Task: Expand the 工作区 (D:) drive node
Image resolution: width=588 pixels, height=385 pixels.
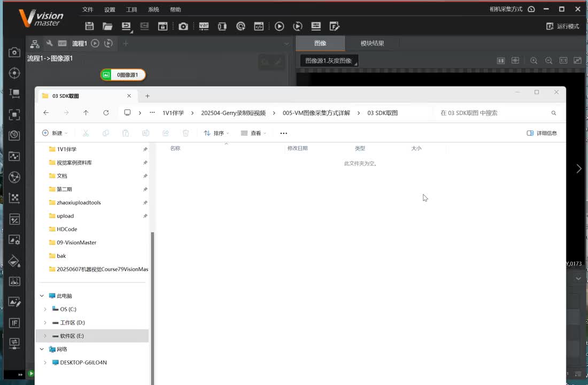Action: [x=45, y=323]
